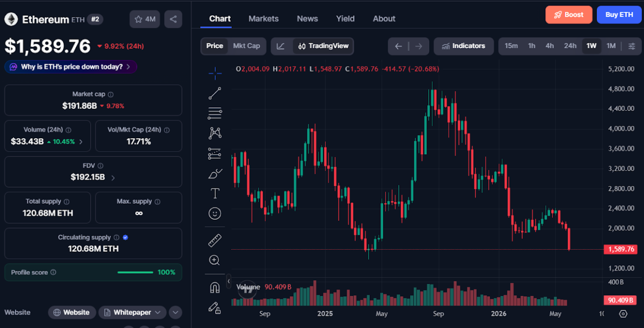Click the chart redo arrow
This screenshot has height=328, width=644.
click(419, 46)
